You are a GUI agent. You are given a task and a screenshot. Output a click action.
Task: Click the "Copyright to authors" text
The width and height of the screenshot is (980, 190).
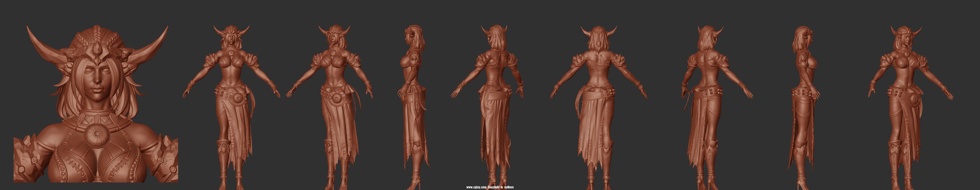[501, 187]
